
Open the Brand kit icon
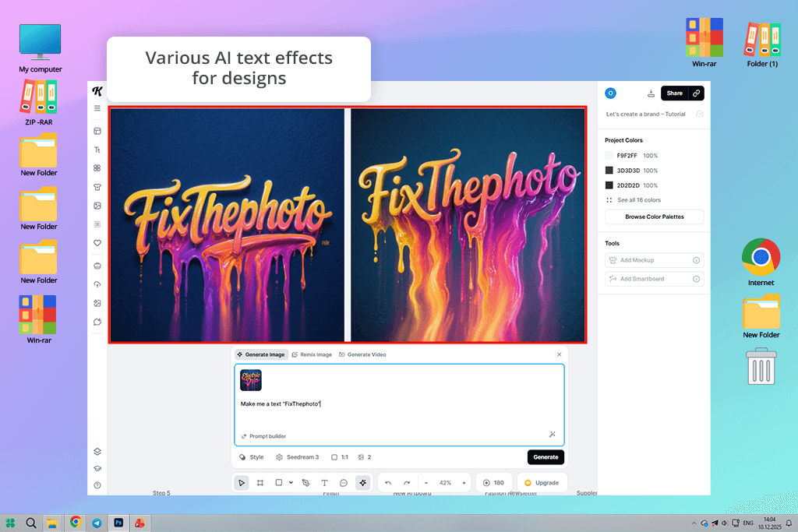pos(97,266)
